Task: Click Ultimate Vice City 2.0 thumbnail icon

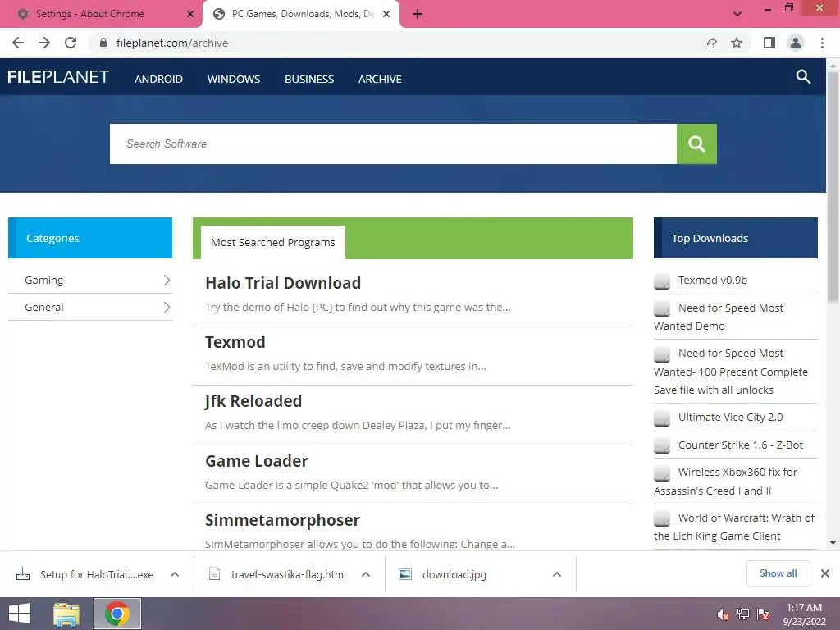Action: (662, 418)
